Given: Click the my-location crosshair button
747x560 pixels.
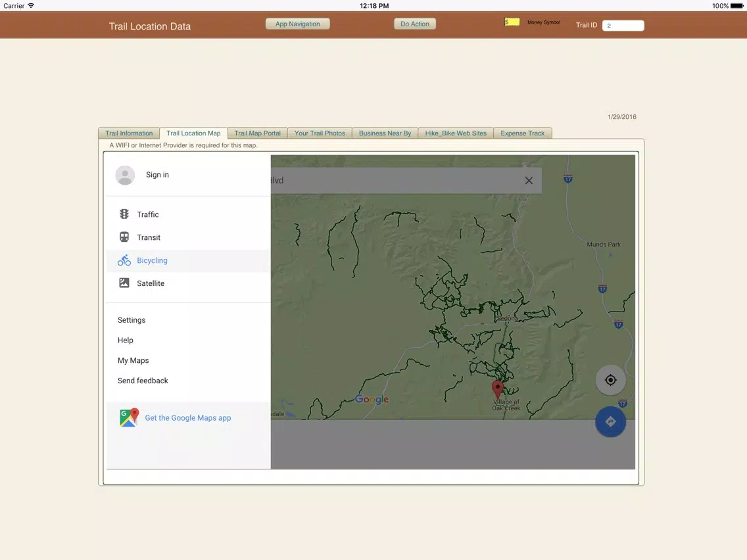Looking at the screenshot, I should [x=610, y=380].
